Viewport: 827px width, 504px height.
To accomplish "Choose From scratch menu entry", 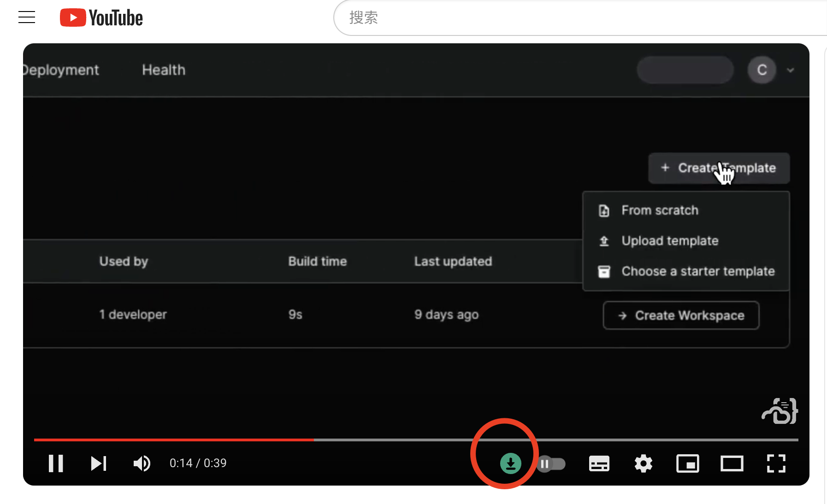I will click(686, 211).
